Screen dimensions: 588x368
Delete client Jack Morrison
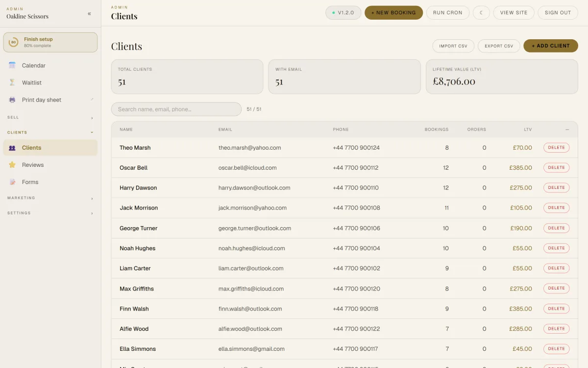click(557, 208)
